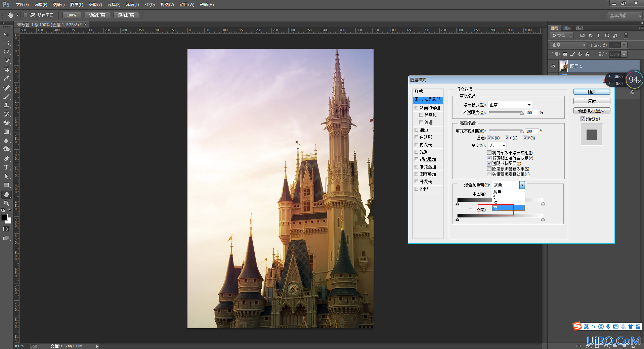This screenshot has height=349, width=644.
Task: Switch to the 通道 tab
Action: pyautogui.click(x=567, y=28)
